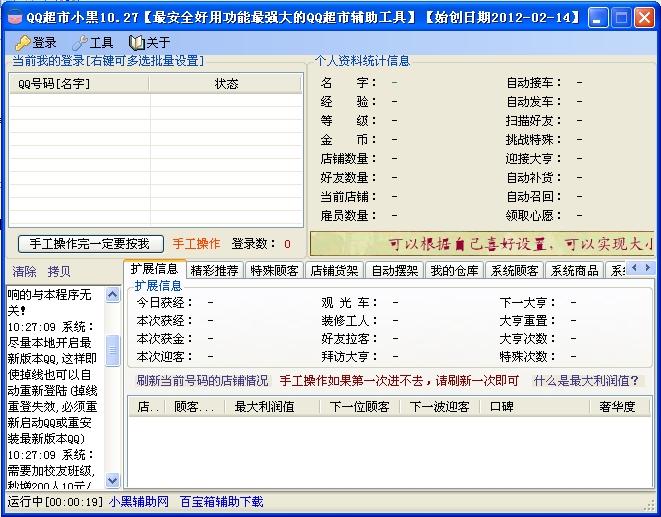Click the 大亨重置: label
The height and width of the screenshot is (517, 661).
click(x=528, y=321)
